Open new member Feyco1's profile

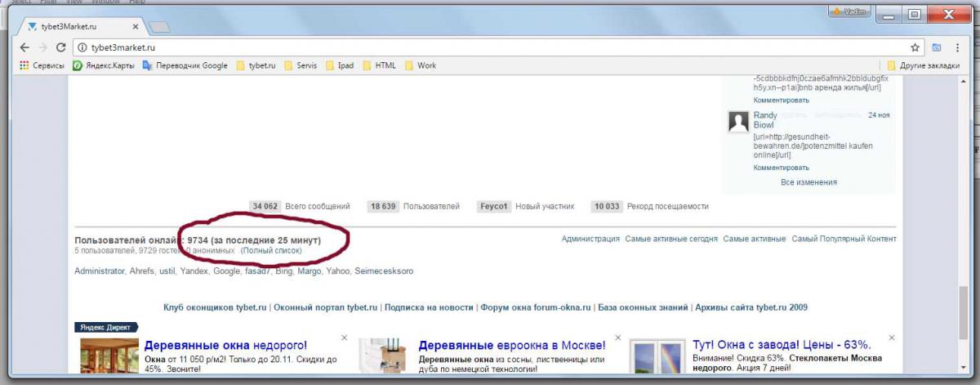[x=494, y=206]
